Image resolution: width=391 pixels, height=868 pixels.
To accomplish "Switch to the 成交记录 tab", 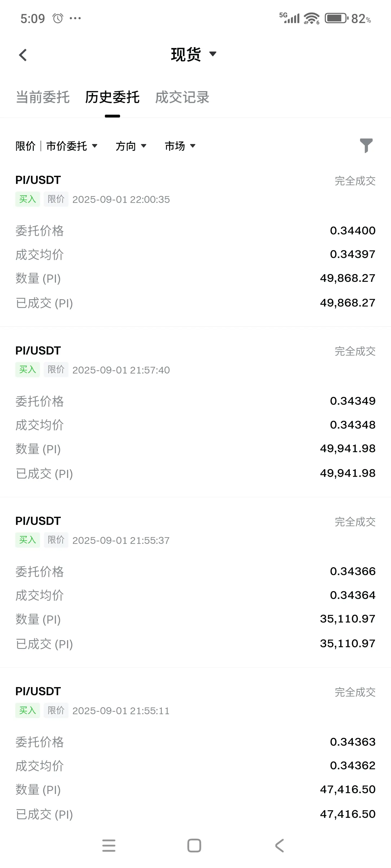I will click(182, 97).
